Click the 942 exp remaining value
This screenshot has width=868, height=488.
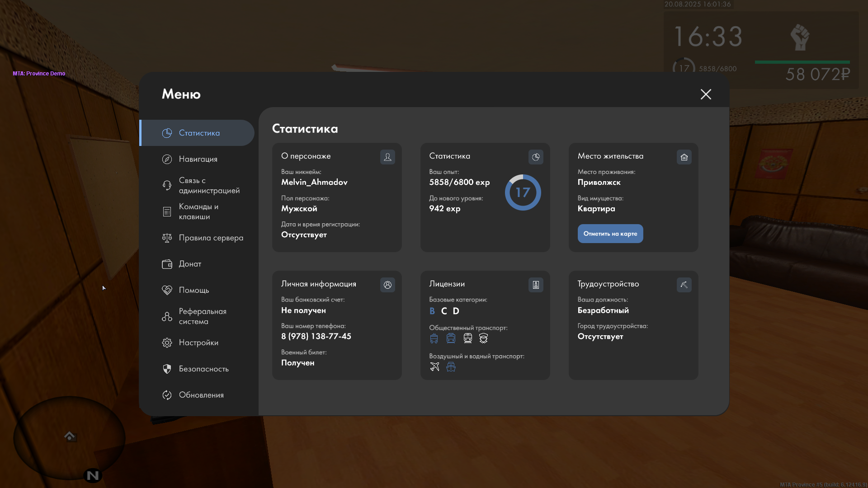pos(445,208)
